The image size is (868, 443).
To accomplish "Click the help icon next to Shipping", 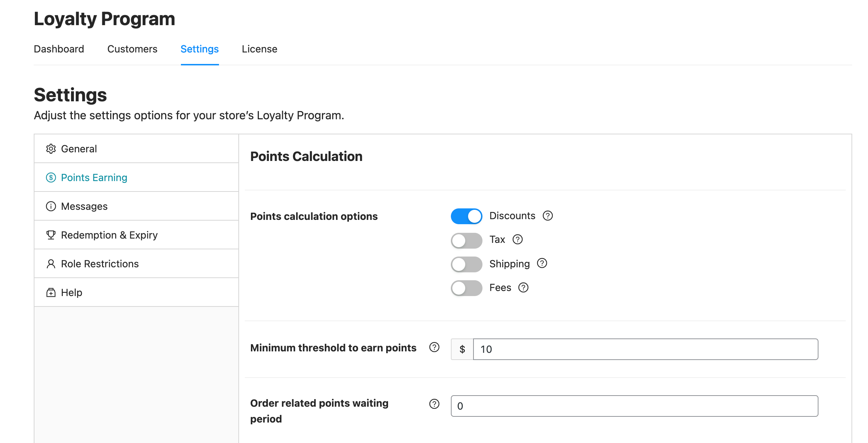I will point(542,263).
